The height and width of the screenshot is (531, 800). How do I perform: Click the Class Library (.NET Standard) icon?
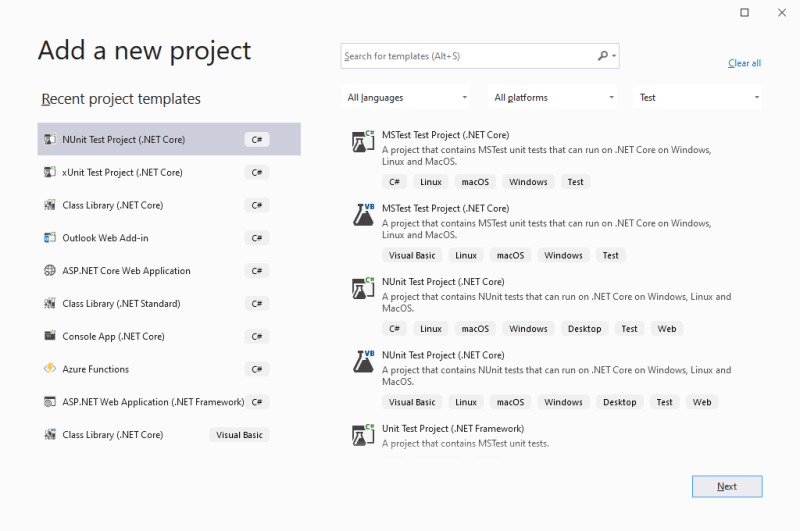point(49,304)
